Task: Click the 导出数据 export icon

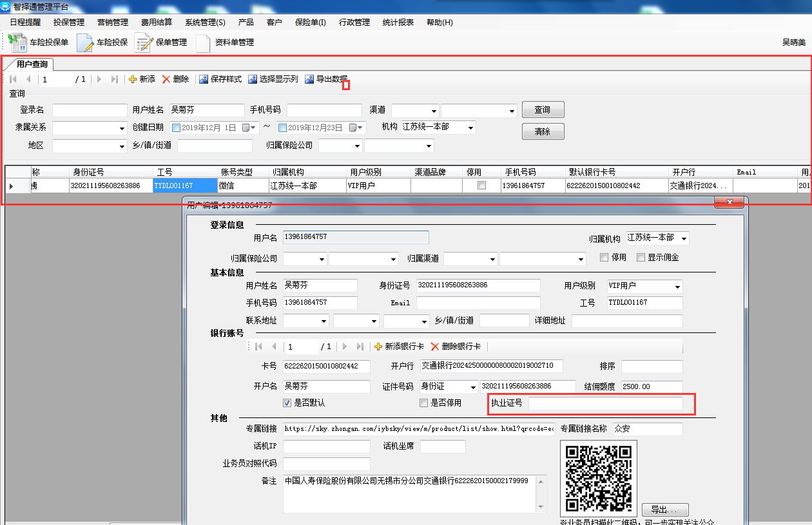Action: 310,79
